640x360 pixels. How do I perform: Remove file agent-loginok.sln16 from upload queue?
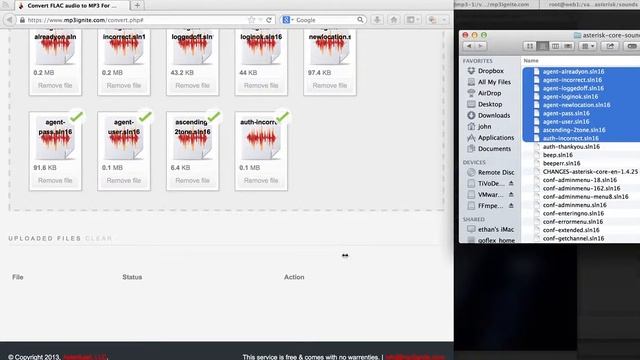click(261, 85)
